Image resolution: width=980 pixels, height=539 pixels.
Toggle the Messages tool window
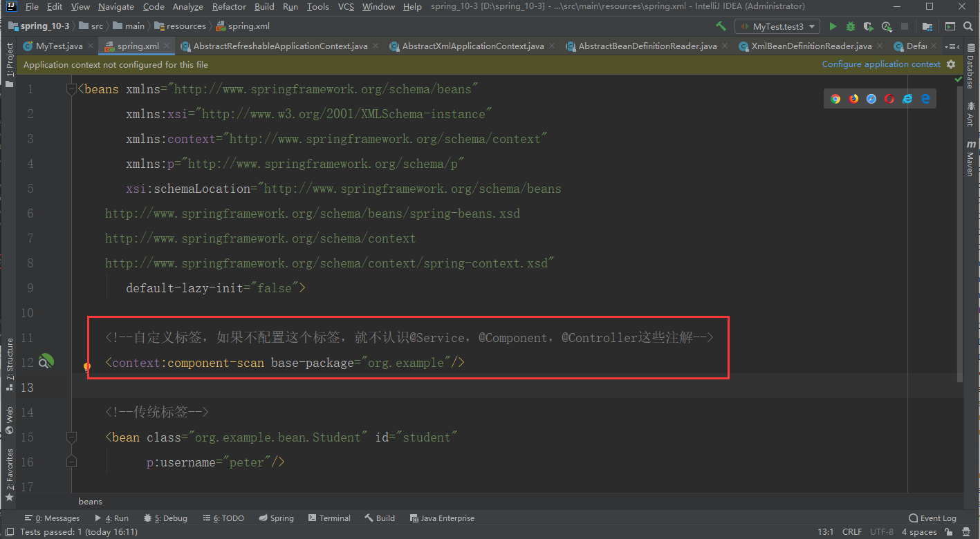click(x=52, y=518)
